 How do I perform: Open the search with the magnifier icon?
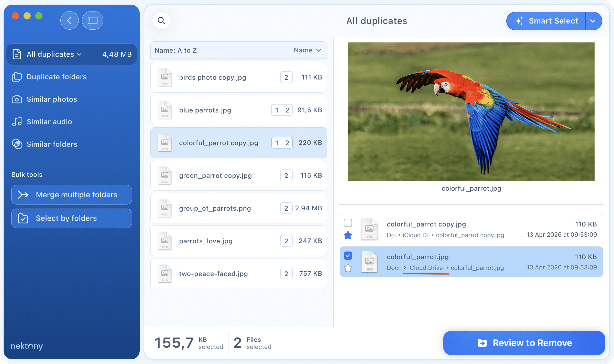(161, 20)
